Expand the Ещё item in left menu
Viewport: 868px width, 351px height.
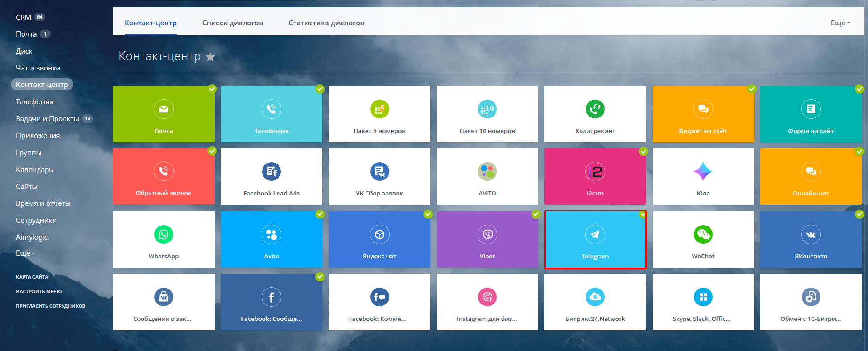coord(25,253)
